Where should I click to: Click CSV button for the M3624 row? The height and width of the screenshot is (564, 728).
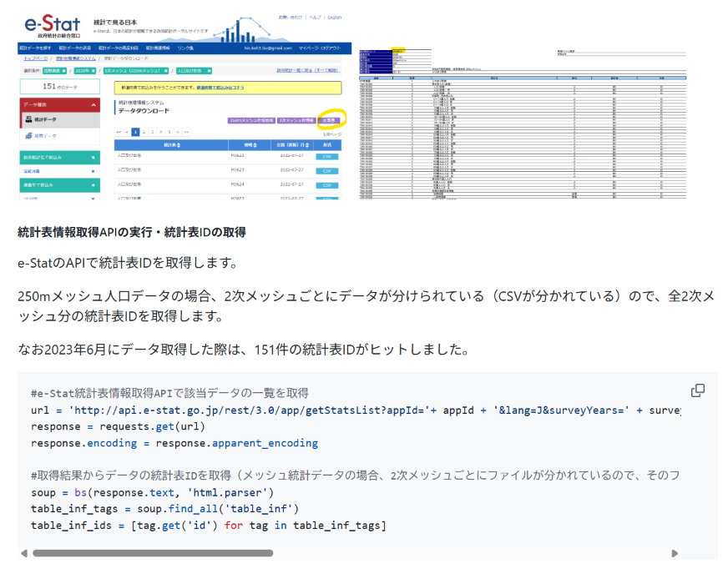coord(327,185)
